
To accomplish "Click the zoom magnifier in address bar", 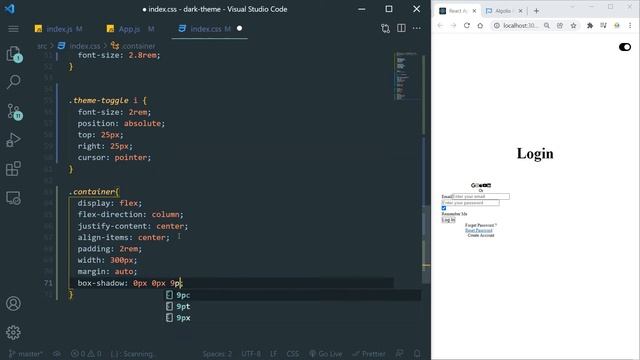I will [547, 25].
